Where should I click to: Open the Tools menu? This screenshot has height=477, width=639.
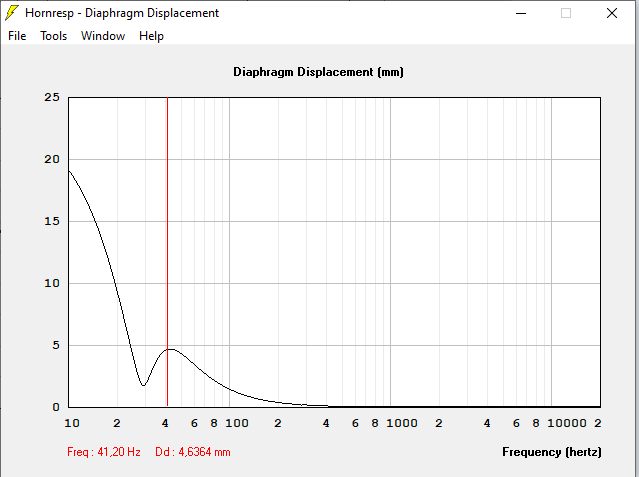pos(53,36)
